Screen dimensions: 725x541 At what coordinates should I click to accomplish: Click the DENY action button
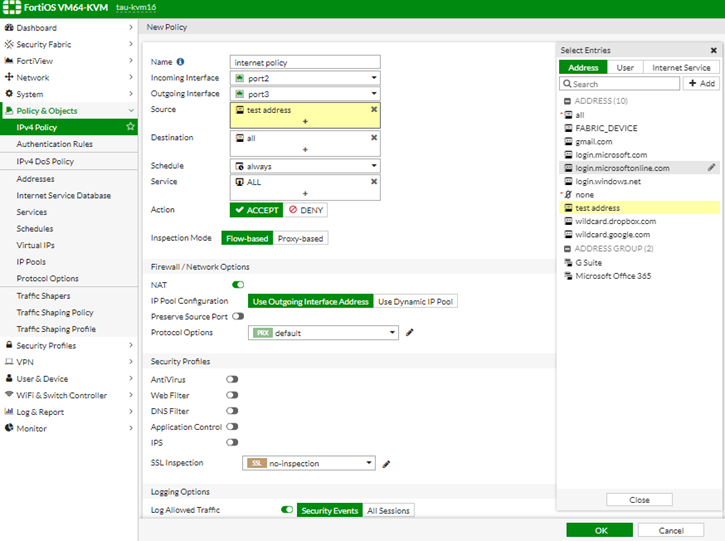[x=306, y=210]
